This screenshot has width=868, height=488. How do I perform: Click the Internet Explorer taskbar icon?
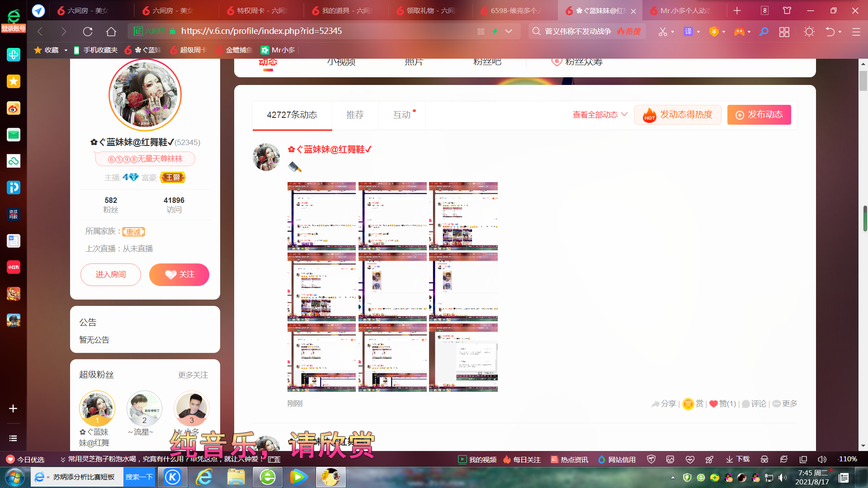(x=204, y=477)
